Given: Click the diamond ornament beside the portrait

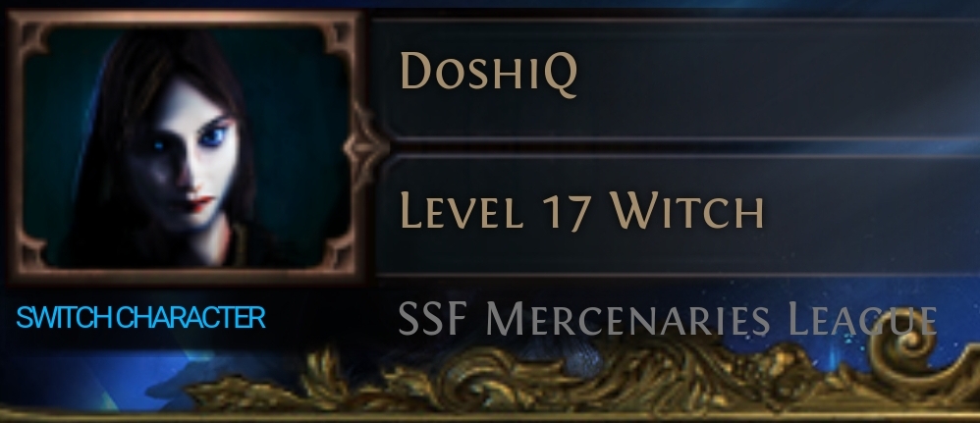Looking at the screenshot, I should [365, 147].
